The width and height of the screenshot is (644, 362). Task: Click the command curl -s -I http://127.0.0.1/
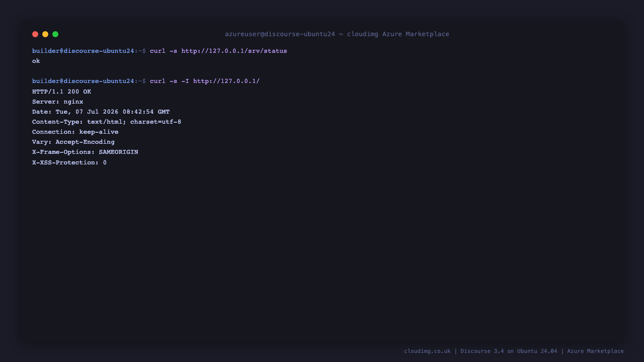[x=205, y=81]
